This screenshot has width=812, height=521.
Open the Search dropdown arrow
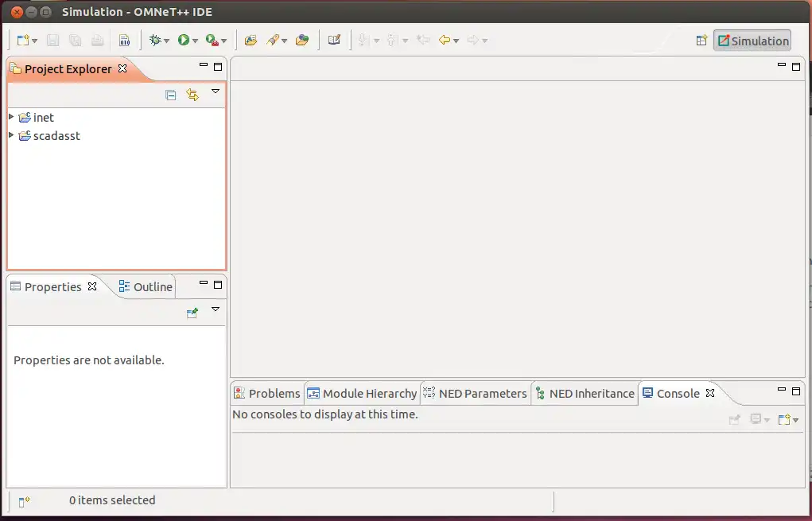tap(284, 41)
